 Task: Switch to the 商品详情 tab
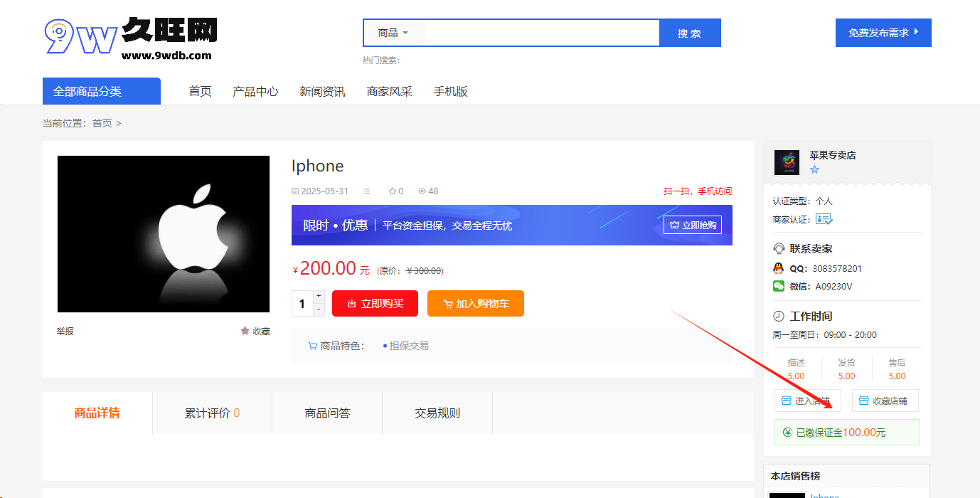tap(97, 413)
